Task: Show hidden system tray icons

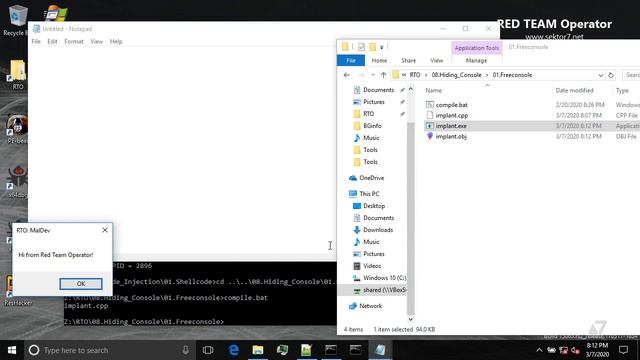Action: [539, 350]
